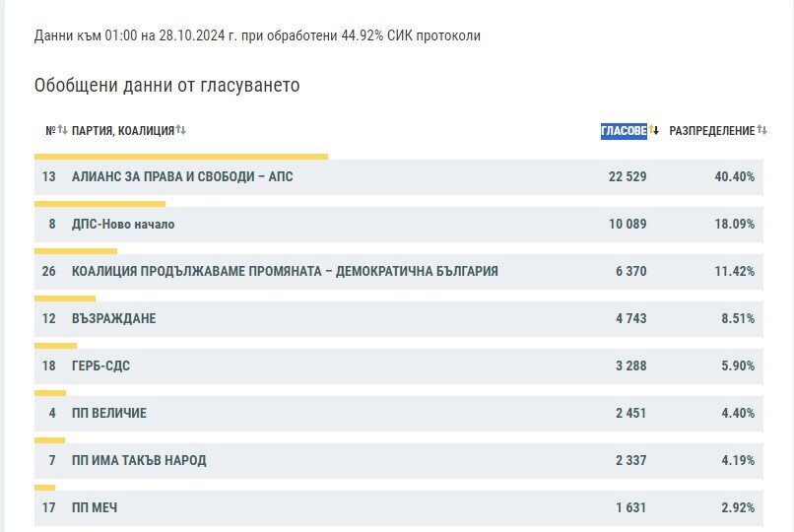Select the ПП ВЕЛИЧИЕ row
This screenshot has width=794, height=532.
[399, 414]
